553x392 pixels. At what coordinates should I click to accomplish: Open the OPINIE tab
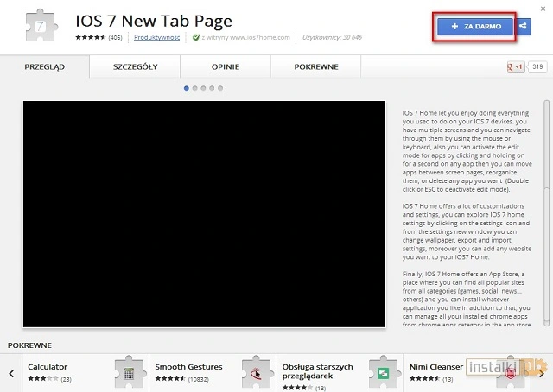click(x=226, y=66)
